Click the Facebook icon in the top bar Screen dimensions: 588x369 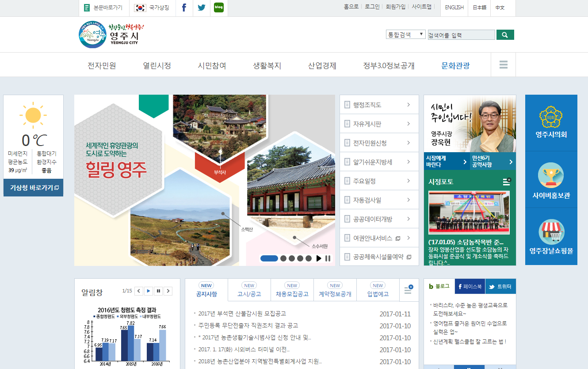(184, 8)
